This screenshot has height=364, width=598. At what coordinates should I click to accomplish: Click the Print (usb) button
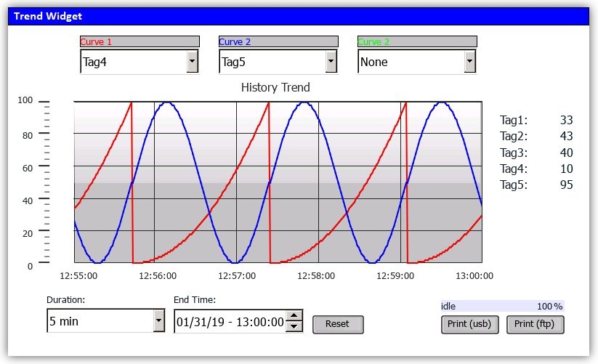click(x=469, y=324)
